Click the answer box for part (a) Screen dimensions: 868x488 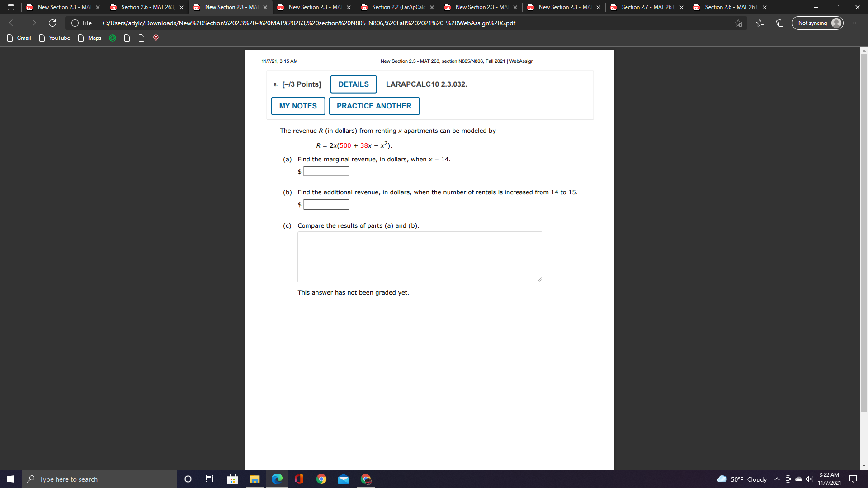pos(326,171)
